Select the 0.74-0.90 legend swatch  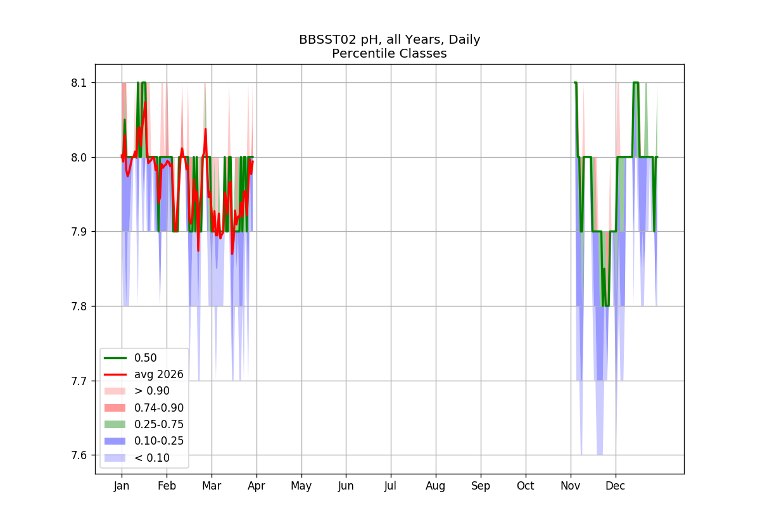pos(115,407)
